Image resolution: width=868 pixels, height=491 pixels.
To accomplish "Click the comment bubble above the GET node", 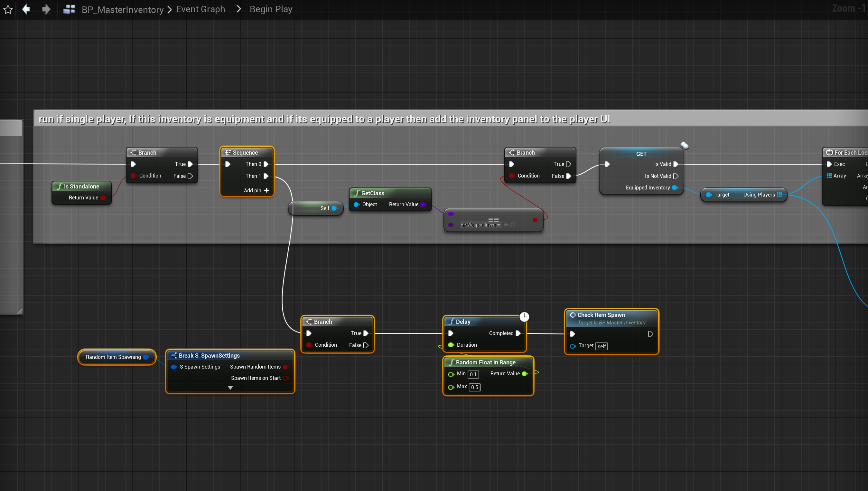I will pos(684,146).
